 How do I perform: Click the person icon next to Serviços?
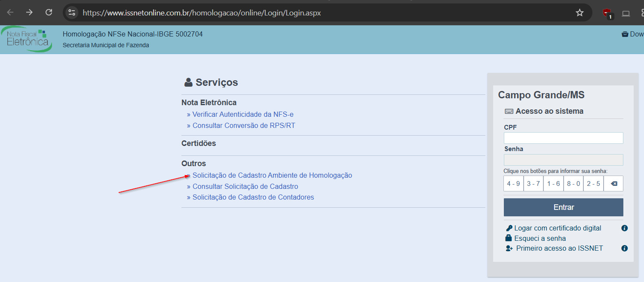pos(188,82)
